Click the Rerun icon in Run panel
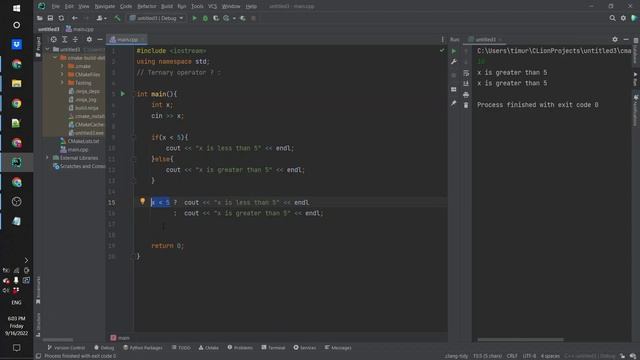This screenshot has height=360, width=640. [453, 51]
